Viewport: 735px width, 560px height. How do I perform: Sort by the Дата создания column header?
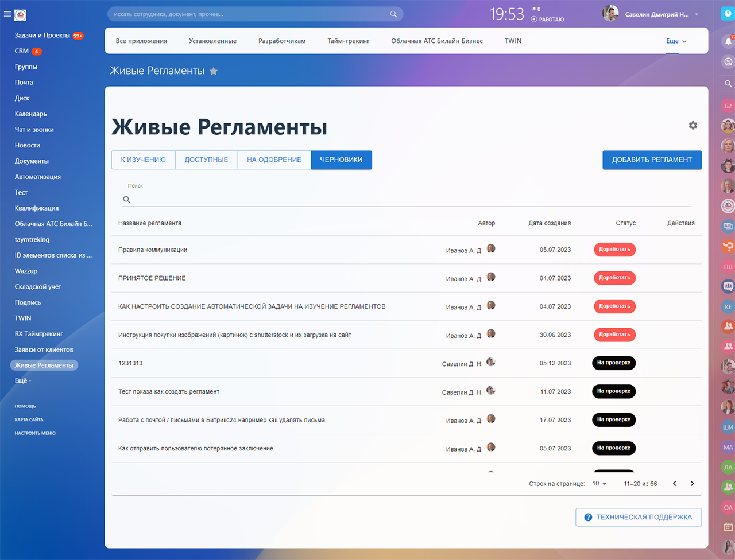[550, 223]
